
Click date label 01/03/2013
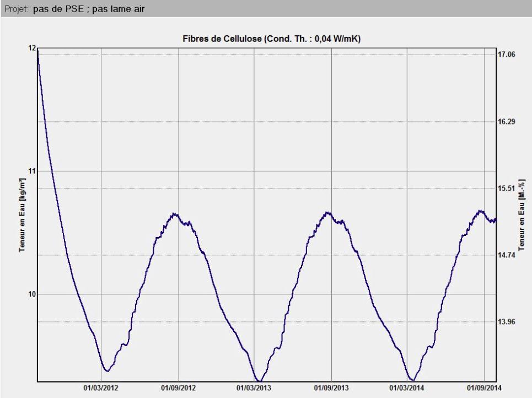point(254,388)
